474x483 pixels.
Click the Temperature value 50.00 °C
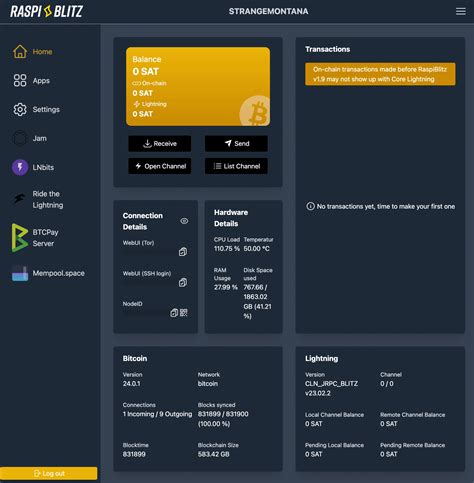pyautogui.click(x=256, y=249)
